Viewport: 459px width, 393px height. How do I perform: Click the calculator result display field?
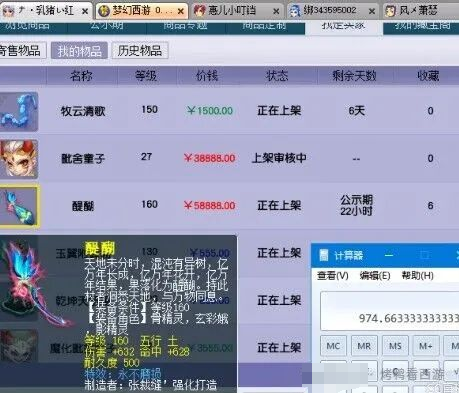click(389, 311)
